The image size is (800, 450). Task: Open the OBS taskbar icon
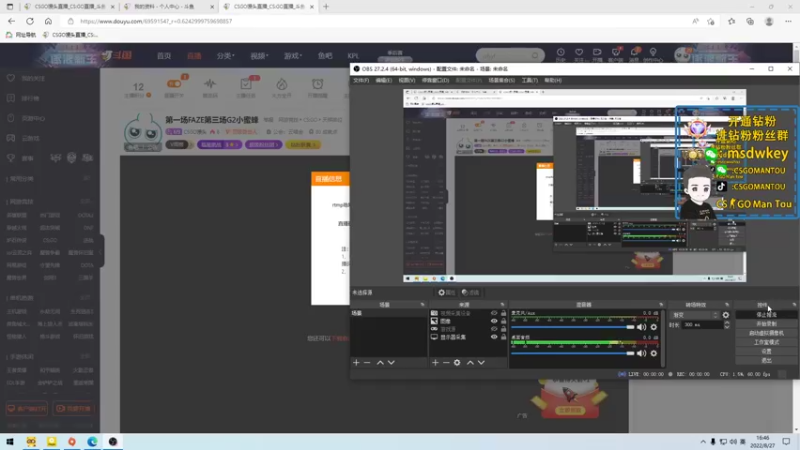click(113, 441)
